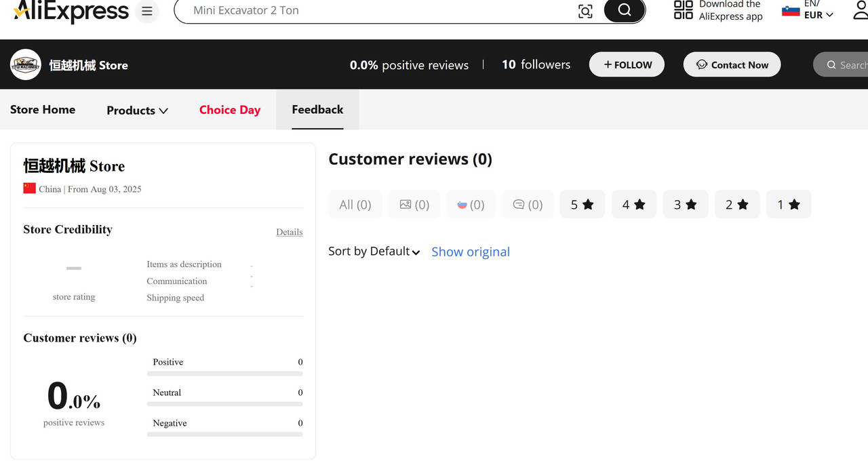Open the QR code app download icon
The width and height of the screenshot is (868, 461).
click(x=683, y=10)
